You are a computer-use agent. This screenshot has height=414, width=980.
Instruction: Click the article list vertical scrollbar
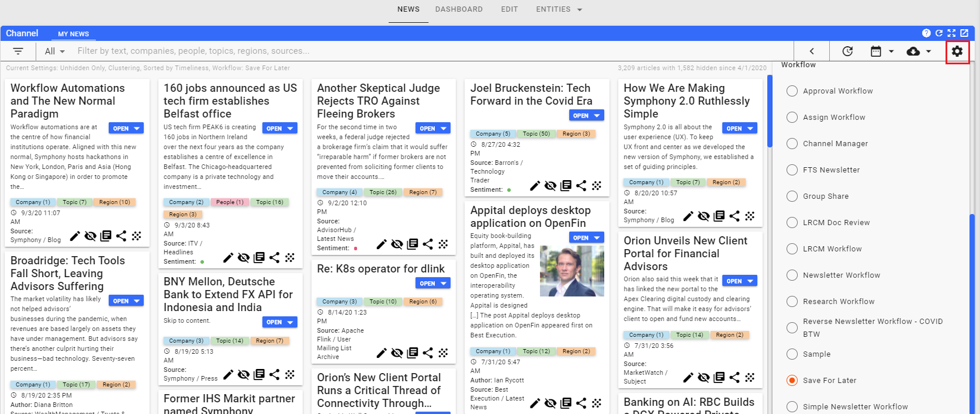click(x=770, y=111)
